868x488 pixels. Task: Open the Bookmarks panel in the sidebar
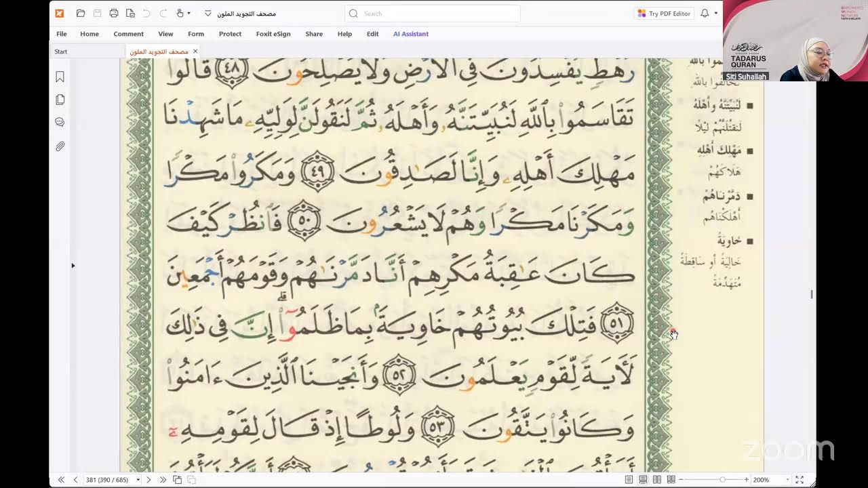(x=60, y=77)
